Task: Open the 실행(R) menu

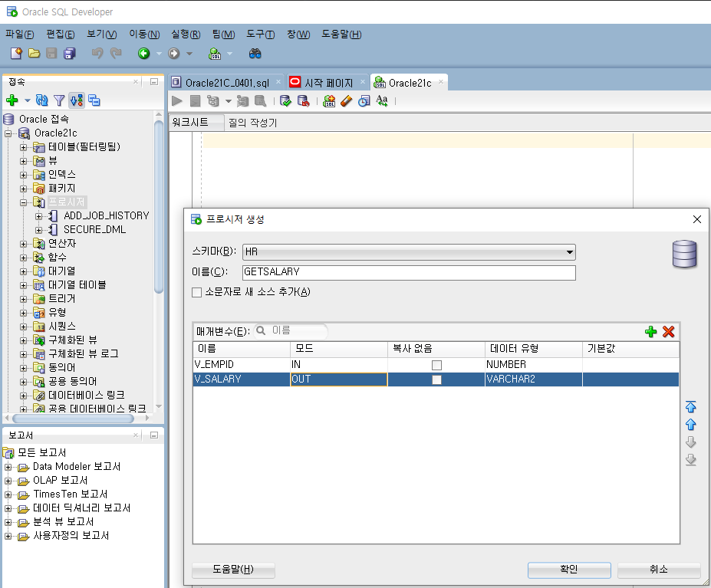Action: (x=186, y=34)
